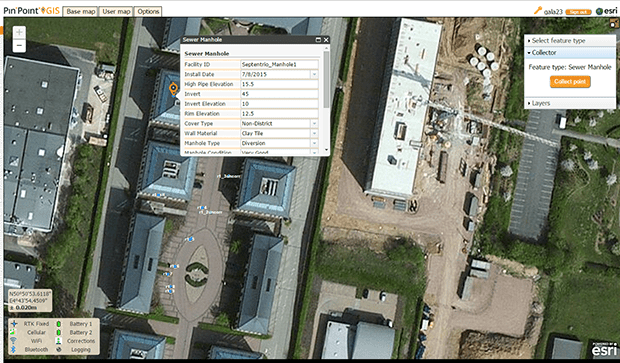Open the Install Date dropdown arrow
This screenshot has width=620, height=363.
pyautogui.click(x=314, y=74)
